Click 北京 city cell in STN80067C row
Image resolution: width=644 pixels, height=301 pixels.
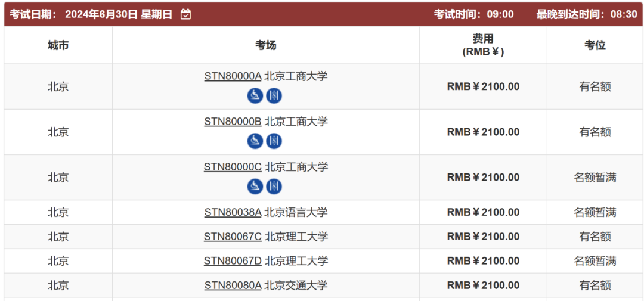(x=58, y=237)
